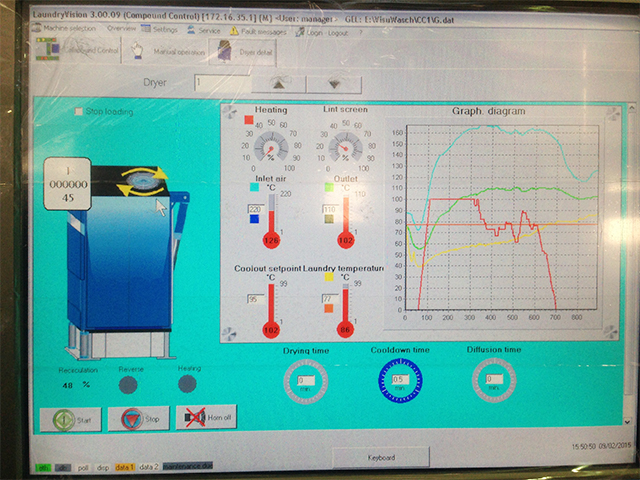Click the Reverse indicator lamp
Viewport: 640px width, 480px height.
pyautogui.click(x=128, y=385)
